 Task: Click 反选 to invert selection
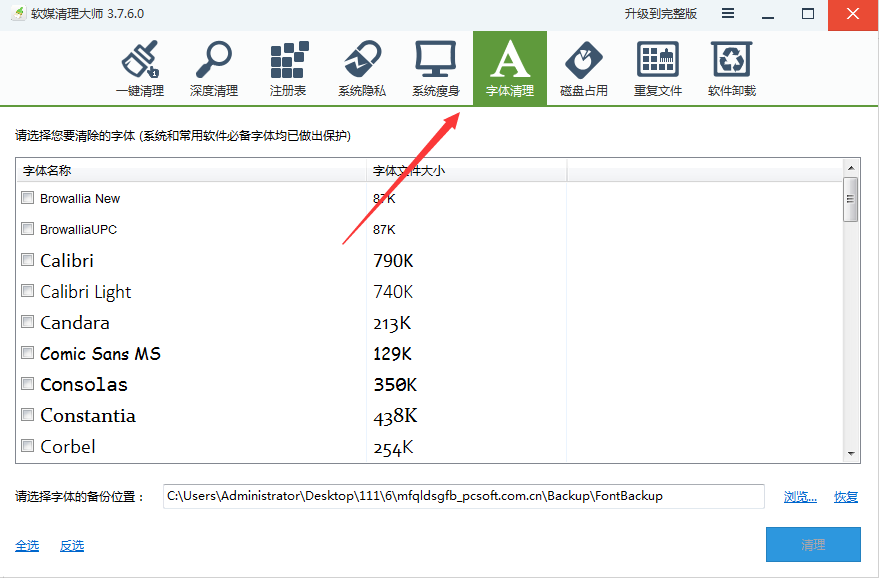[72, 545]
